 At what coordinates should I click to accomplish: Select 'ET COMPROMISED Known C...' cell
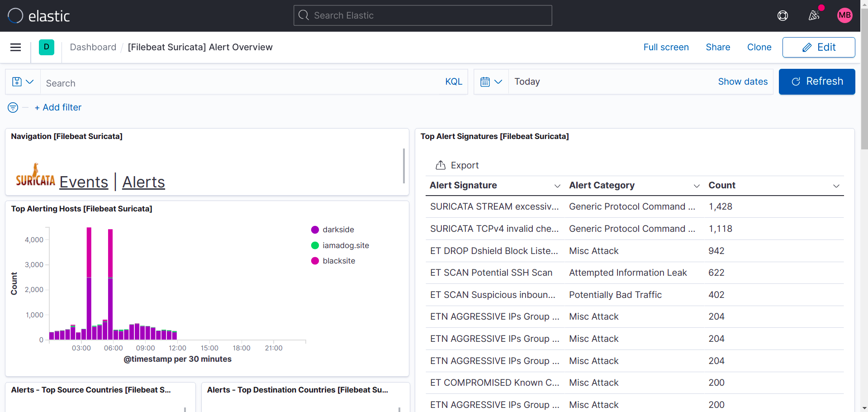[x=494, y=383]
